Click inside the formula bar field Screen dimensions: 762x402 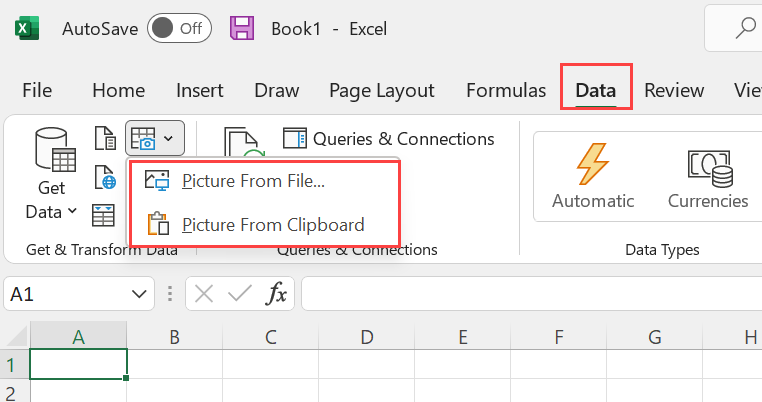pyautogui.click(x=530, y=294)
